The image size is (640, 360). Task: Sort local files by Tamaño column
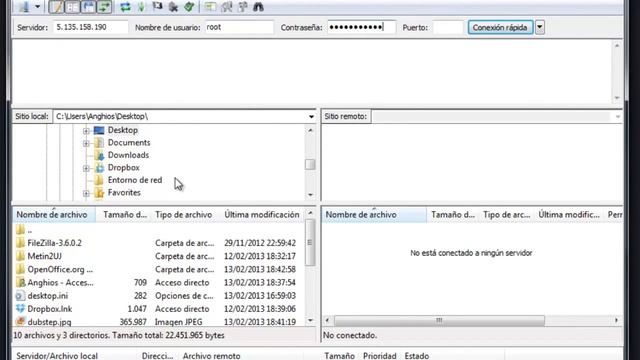tap(124, 215)
